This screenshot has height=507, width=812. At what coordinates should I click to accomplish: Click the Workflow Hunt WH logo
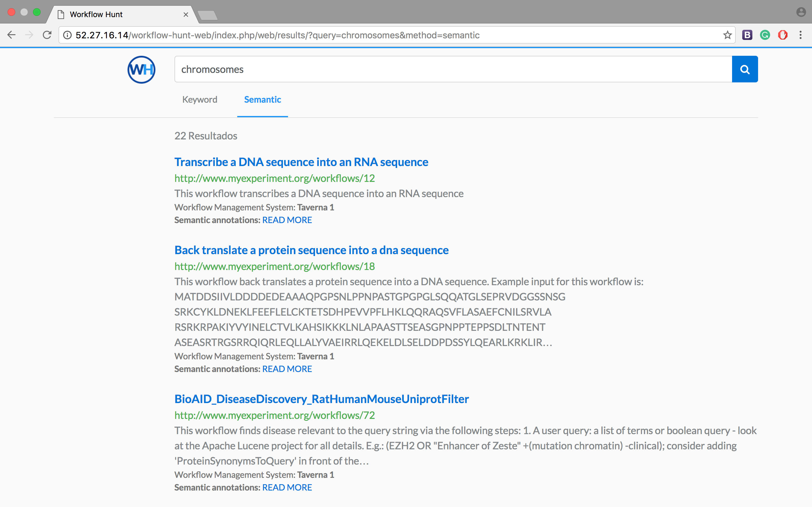[x=141, y=69]
